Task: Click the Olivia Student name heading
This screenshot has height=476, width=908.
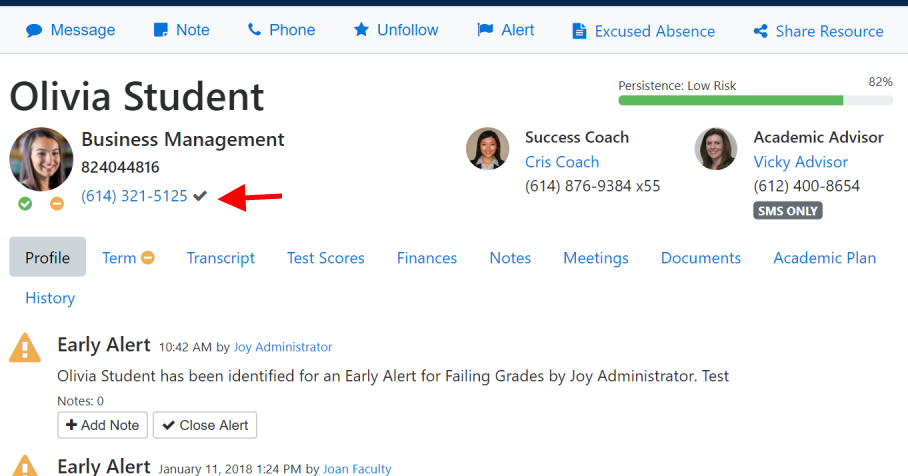Action: (137, 96)
